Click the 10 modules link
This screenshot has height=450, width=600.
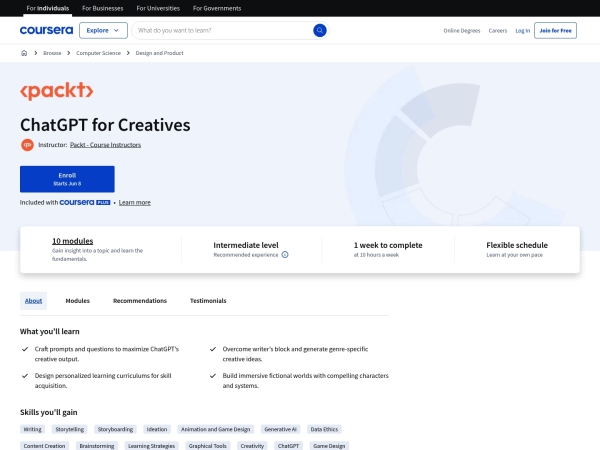tap(72, 241)
